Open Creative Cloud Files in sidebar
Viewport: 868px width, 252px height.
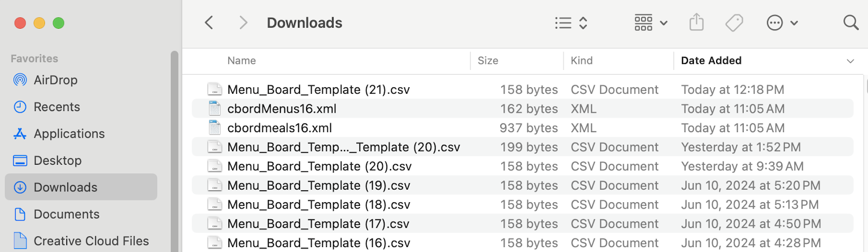(x=91, y=241)
